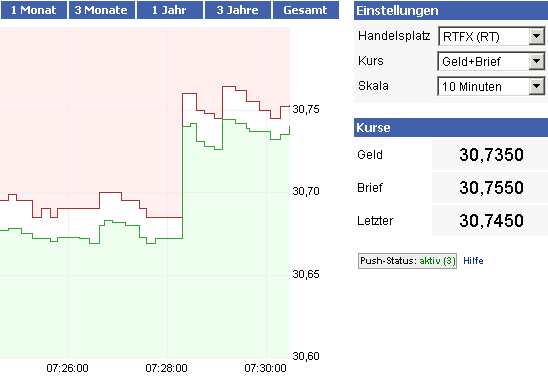Click the 30,70 price axis label
Viewport: 548px width, 378px height.
[306, 191]
